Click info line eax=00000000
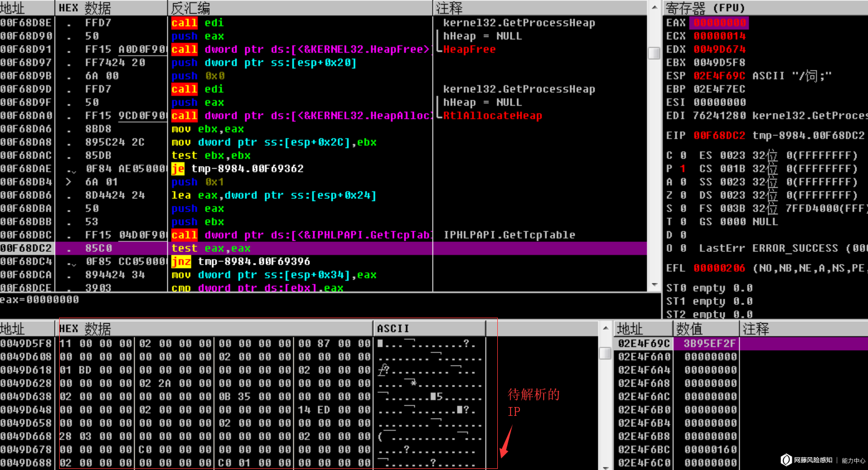 click(40, 299)
